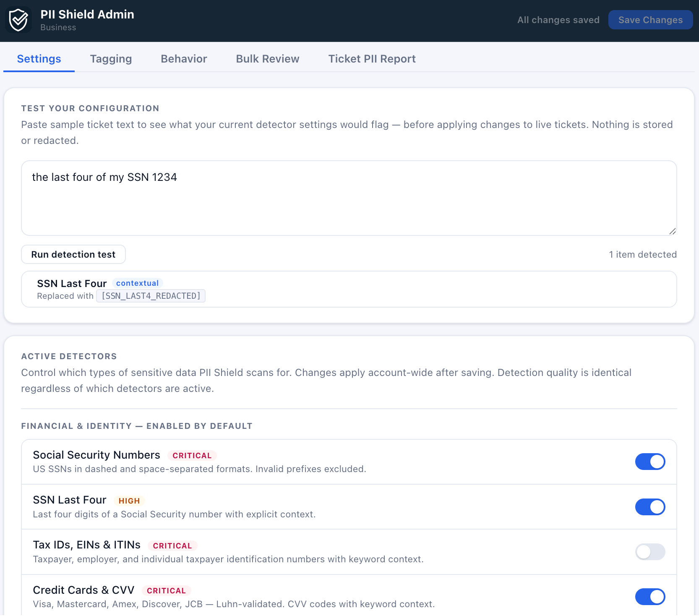Click the 'US SSNs in dashed' description text
The width and height of the screenshot is (699, 616).
(200, 469)
